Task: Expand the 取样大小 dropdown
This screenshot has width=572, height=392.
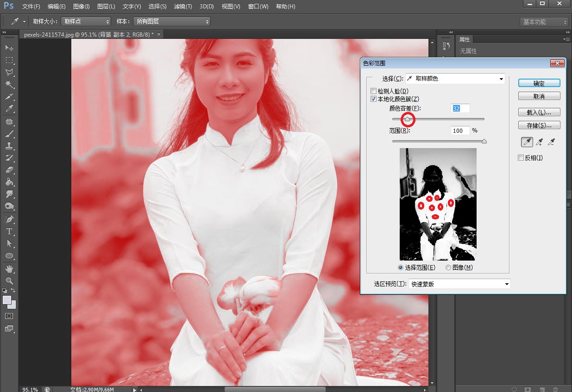Action: tap(86, 22)
